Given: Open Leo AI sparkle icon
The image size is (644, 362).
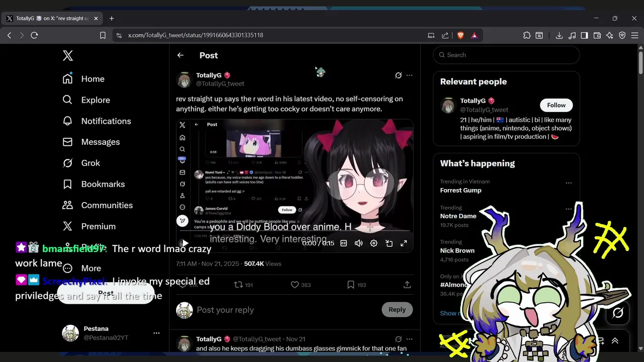Looking at the screenshot, I should (610, 35).
